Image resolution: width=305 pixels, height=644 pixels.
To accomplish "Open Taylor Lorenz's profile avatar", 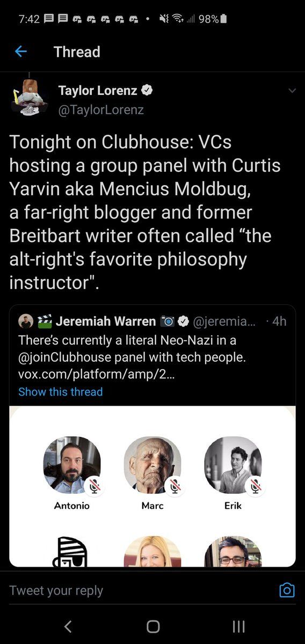I will [30, 97].
